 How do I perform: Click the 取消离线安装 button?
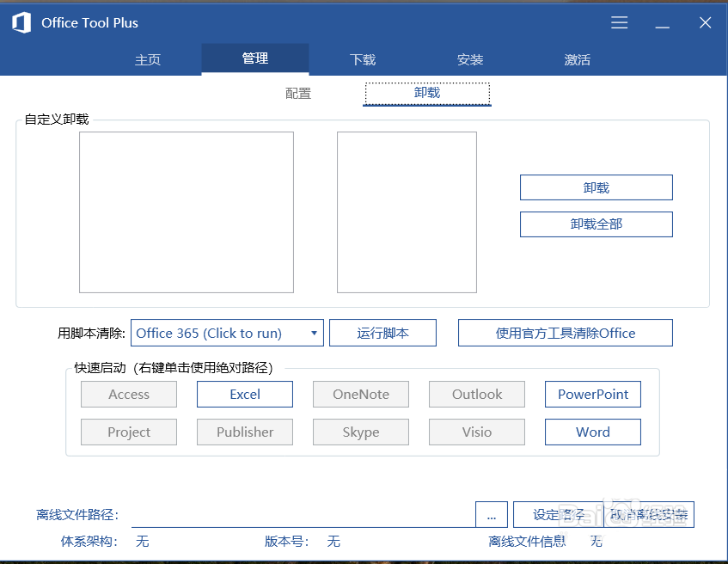[649, 515]
